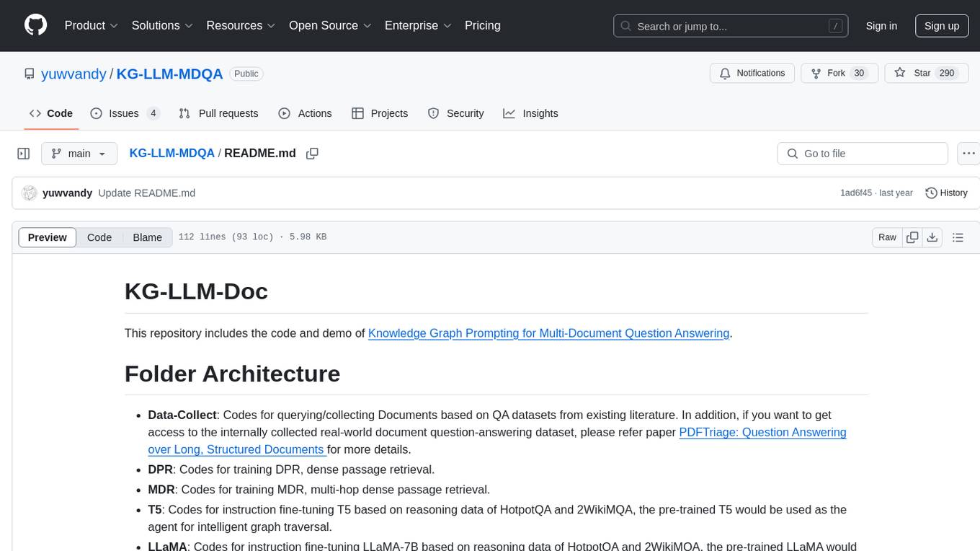
Task: Click the KG-LLM-MDQA breadcrumb link
Action: [x=171, y=153]
